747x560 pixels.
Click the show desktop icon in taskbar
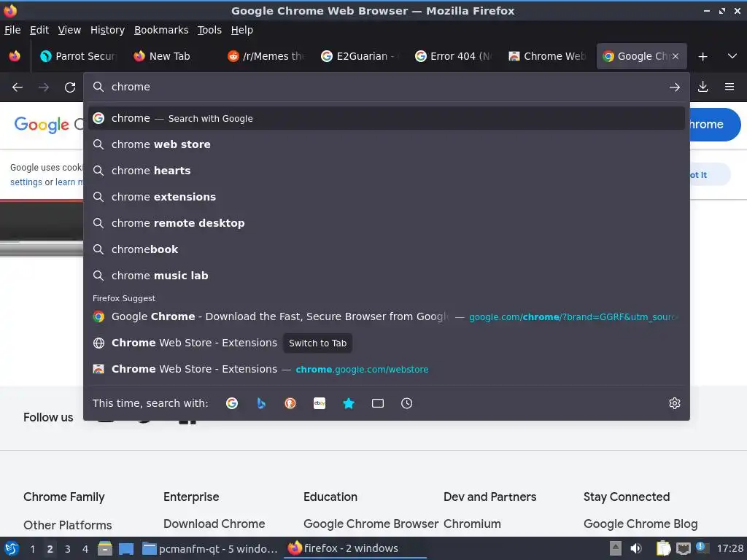pyautogui.click(x=125, y=548)
